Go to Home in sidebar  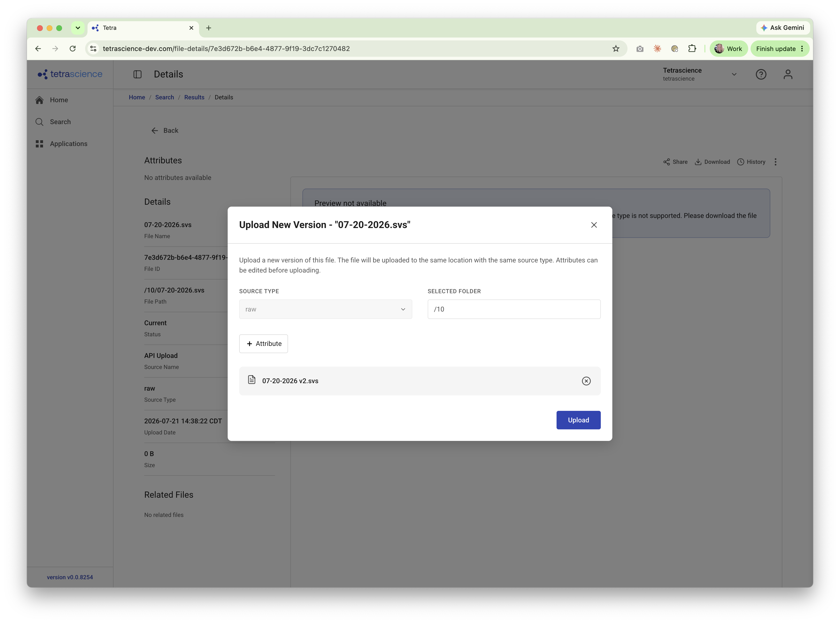click(x=59, y=100)
